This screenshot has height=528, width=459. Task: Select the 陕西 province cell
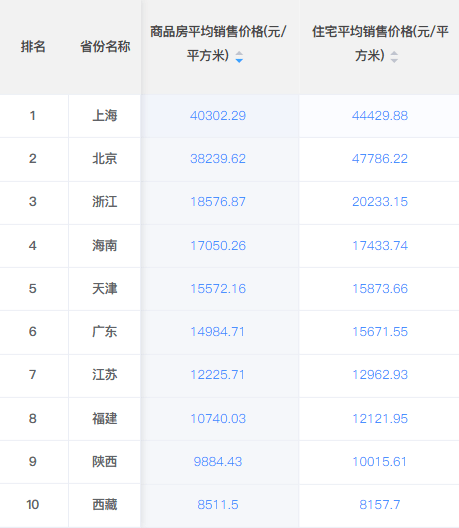pyautogui.click(x=105, y=462)
